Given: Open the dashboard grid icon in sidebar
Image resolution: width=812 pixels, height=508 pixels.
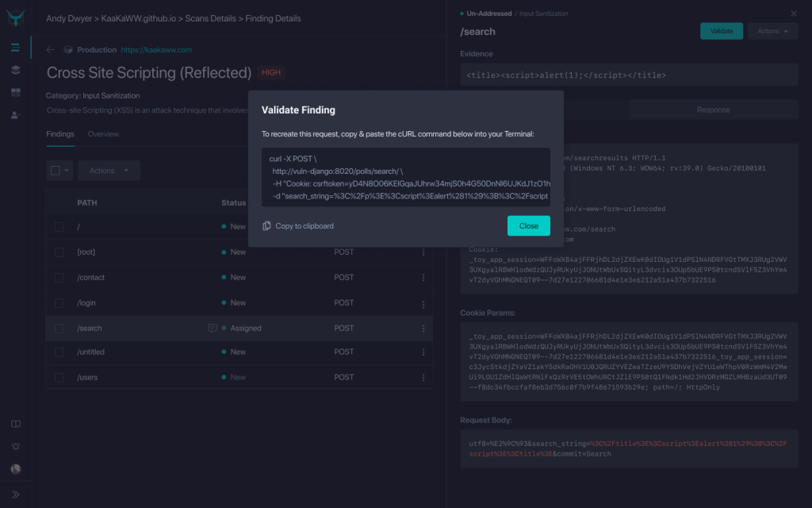Looking at the screenshot, I should (x=15, y=93).
